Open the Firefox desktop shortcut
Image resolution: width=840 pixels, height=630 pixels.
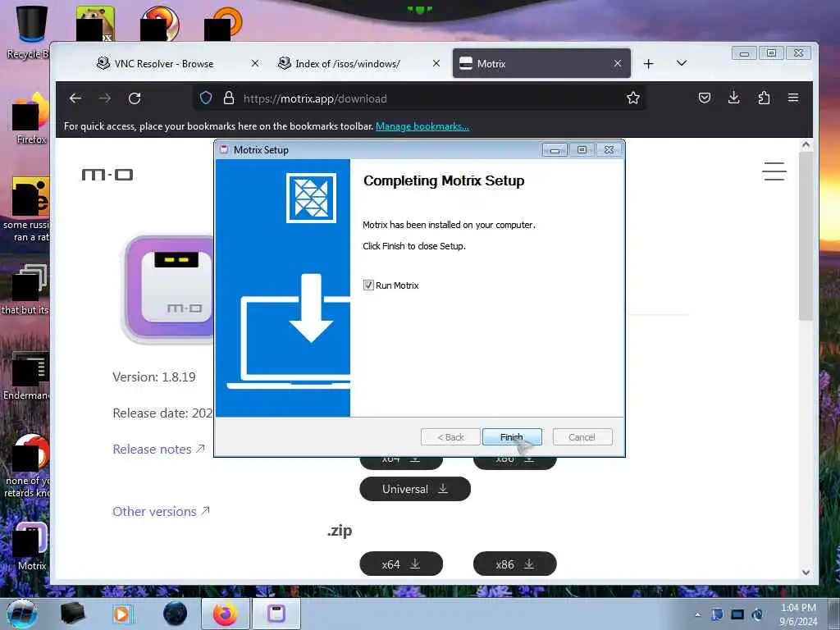point(30,119)
